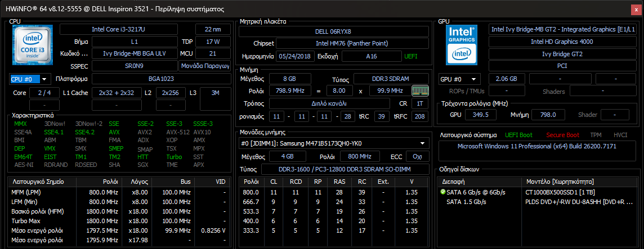Close the HWiNFO summary window
This screenshot has height=249, width=644.
point(636,8)
